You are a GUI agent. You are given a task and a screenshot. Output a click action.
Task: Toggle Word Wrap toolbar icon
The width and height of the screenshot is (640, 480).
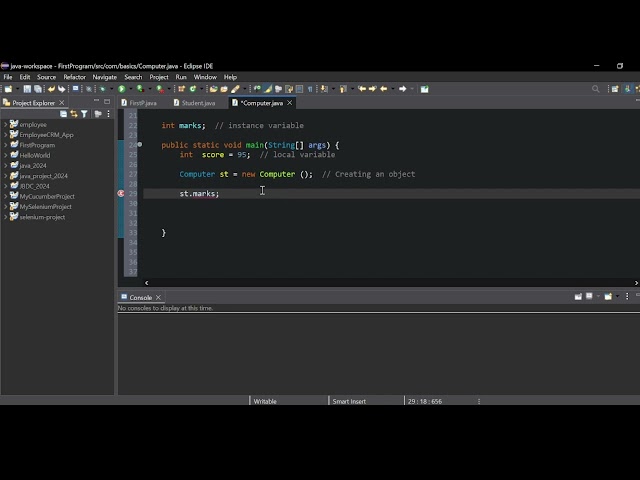pyautogui.click(x=289, y=89)
